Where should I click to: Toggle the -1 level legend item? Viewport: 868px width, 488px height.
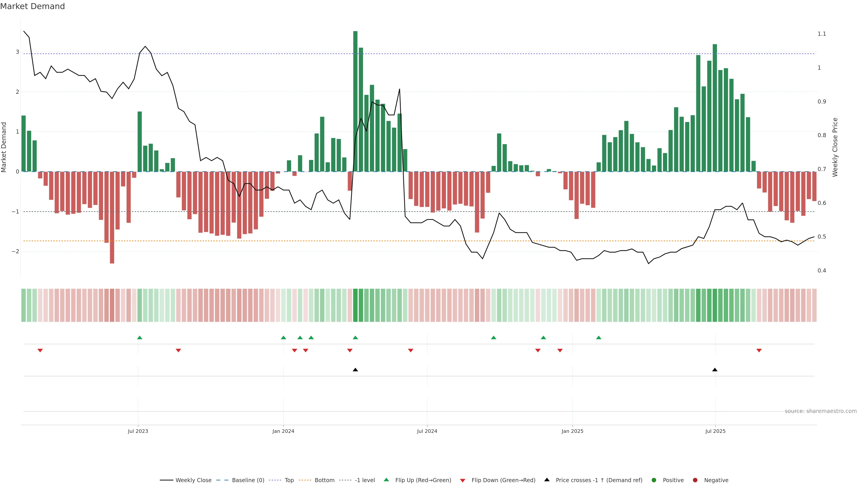coord(365,480)
